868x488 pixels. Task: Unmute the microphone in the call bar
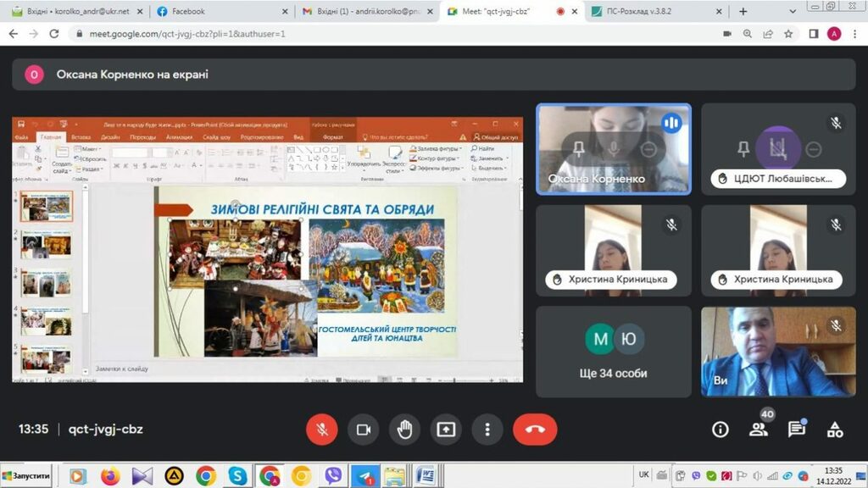coord(322,430)
